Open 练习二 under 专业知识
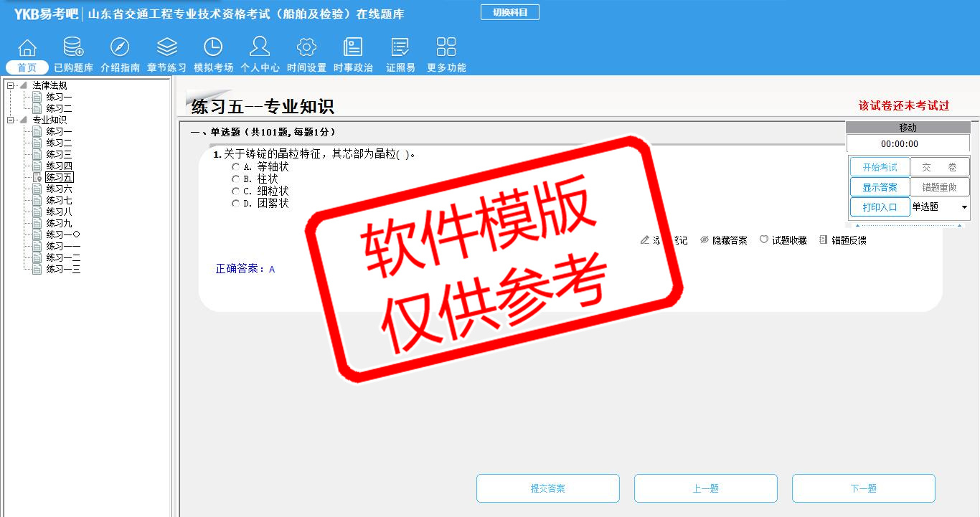 pos(59,143)
